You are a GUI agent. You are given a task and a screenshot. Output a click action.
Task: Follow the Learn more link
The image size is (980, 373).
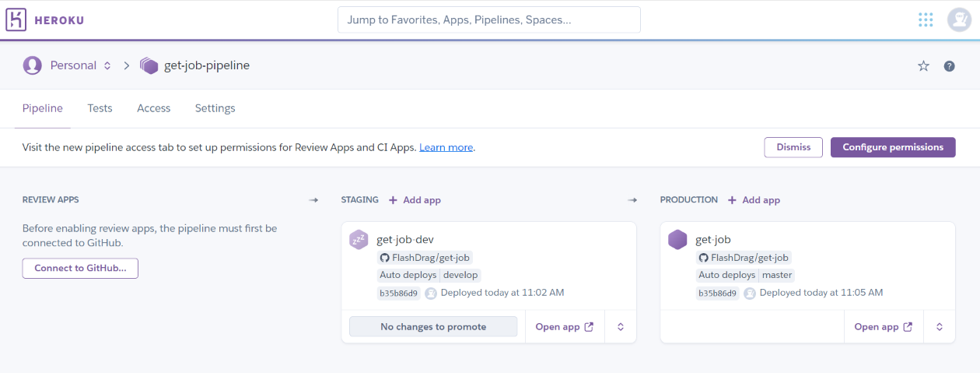tap(446, 147)
